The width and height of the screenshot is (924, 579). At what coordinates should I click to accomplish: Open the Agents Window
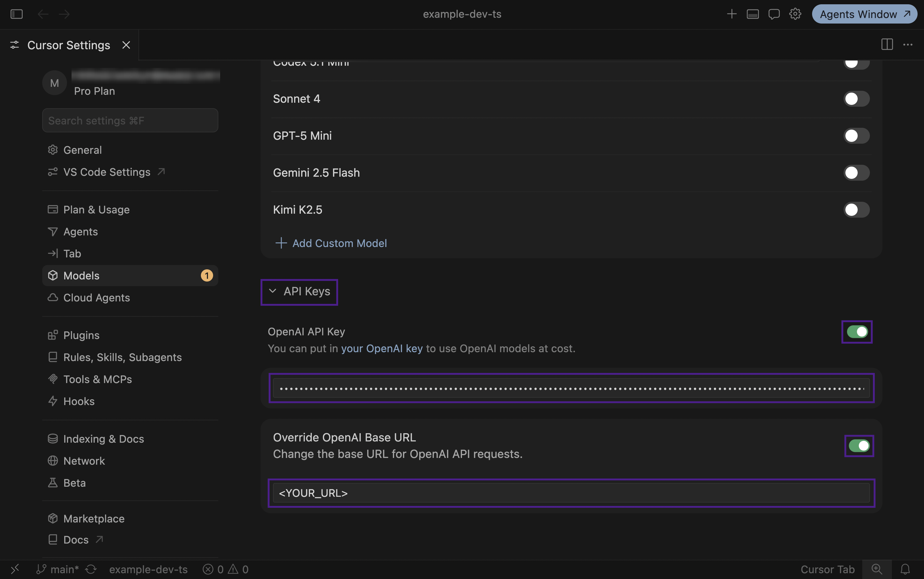[x=864, y=14]
